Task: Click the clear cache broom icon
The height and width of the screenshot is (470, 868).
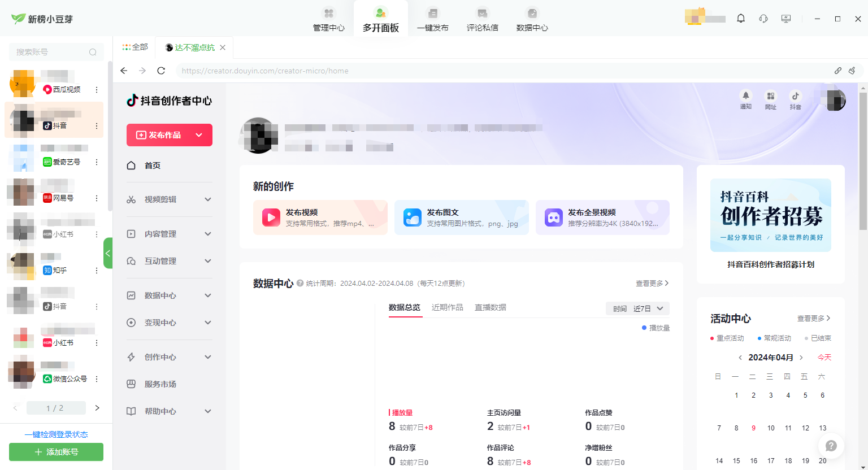Action: [x=852, y=71]
